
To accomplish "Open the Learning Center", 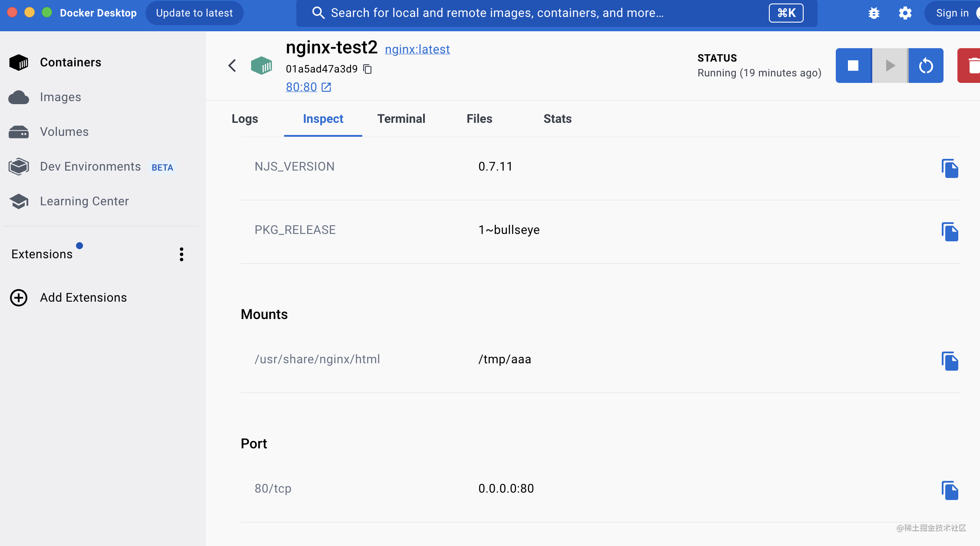I will coord(85,201).
